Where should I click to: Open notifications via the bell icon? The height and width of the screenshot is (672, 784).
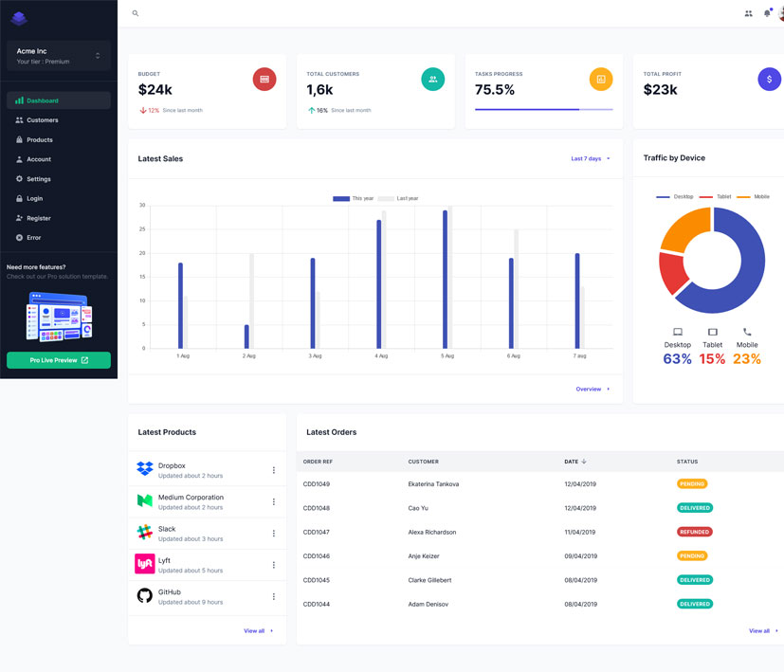[767, 14]
